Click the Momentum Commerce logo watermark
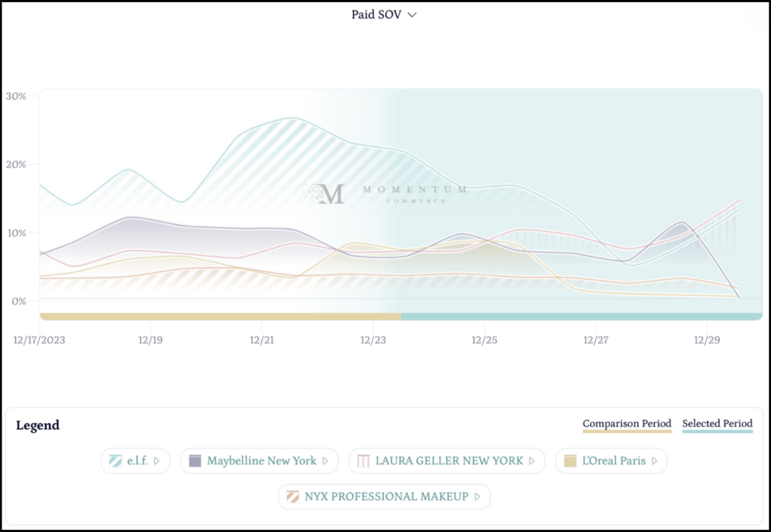 384,193
